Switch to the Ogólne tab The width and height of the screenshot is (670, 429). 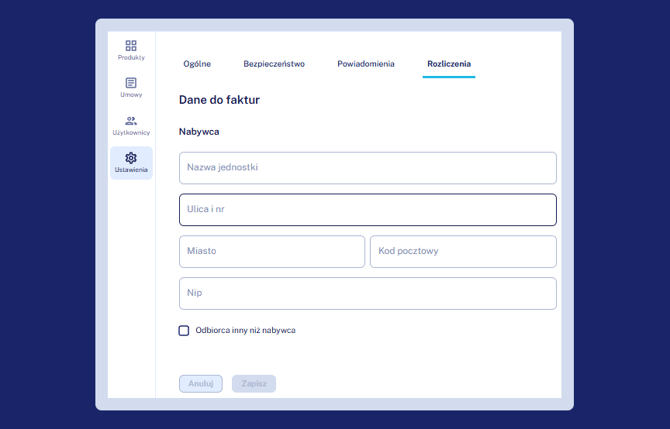[x=197, y=64]
